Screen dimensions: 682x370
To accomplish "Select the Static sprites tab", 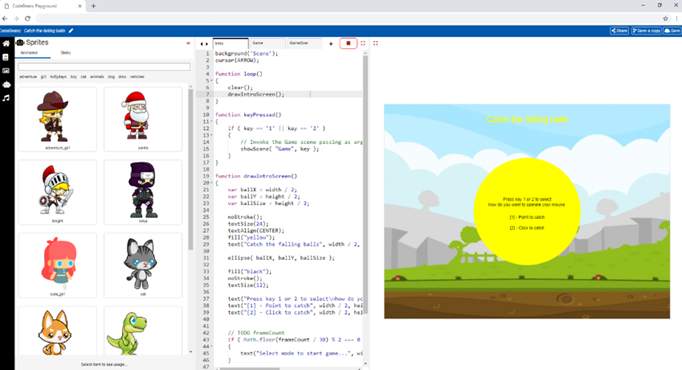I will [x=66, y=53].
